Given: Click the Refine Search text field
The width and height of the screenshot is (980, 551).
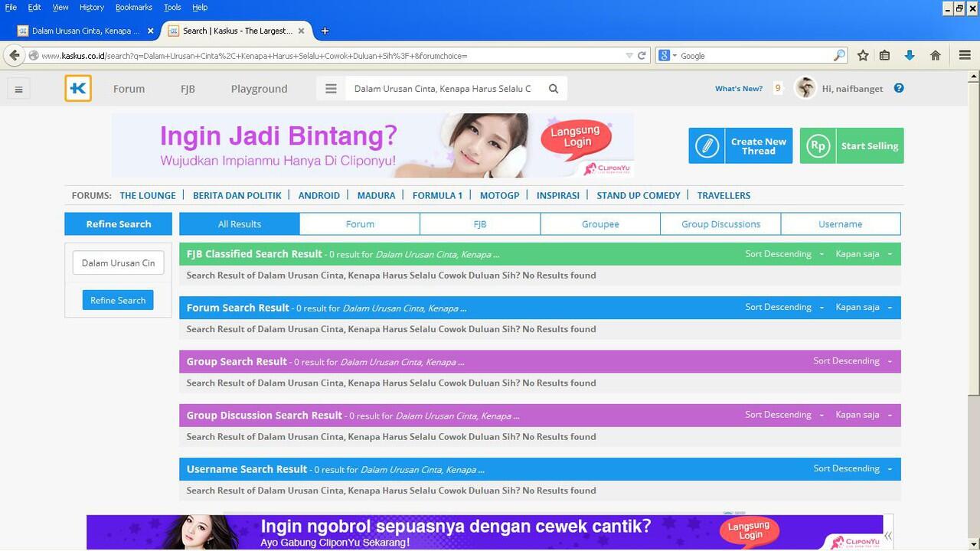Looking at the screenshot, I should click(118, 262).
